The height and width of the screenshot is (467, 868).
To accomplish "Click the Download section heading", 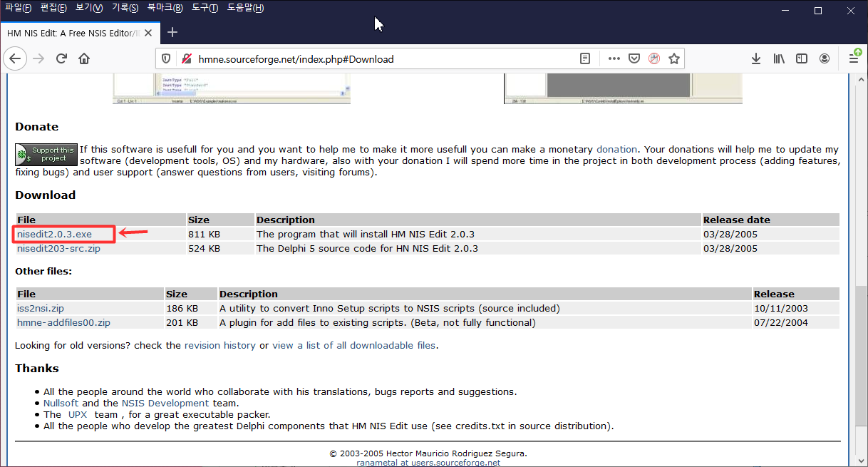I will pyautogui.click(x=45, y=195).
